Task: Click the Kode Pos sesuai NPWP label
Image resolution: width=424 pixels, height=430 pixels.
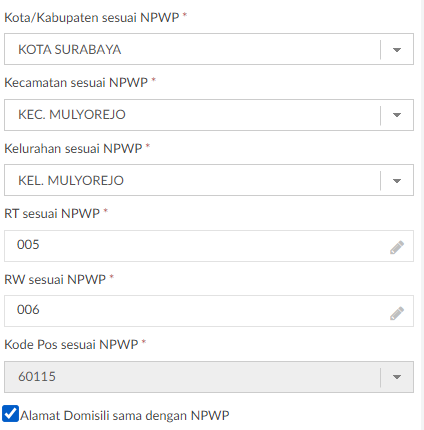Action: click(x=71, y=344)
